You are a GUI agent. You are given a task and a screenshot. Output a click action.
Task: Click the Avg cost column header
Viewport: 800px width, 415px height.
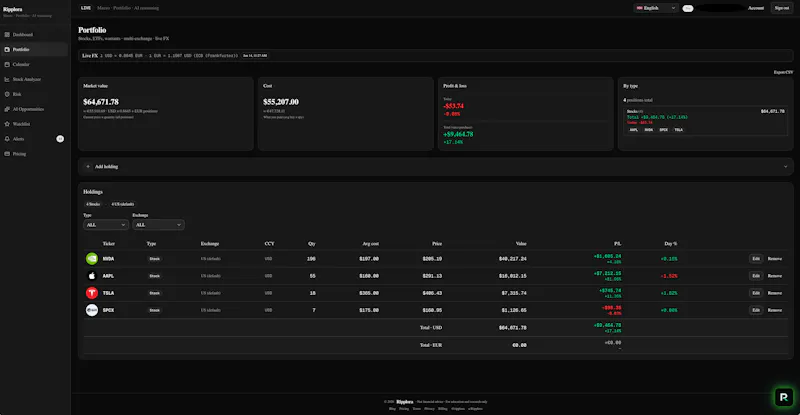(370, 243)
